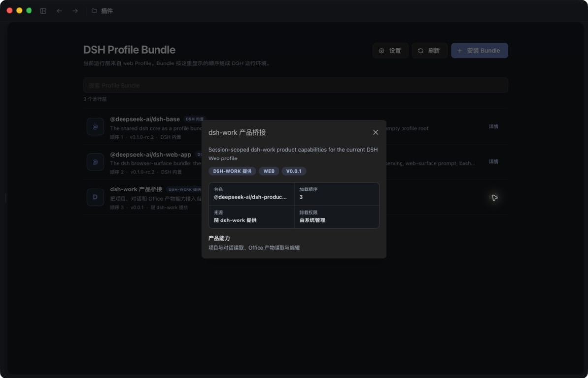This screenshot has height=378, width=588.
Task: Click the refresh arrows icon in 刷新
Action: [x=420, y=51]
